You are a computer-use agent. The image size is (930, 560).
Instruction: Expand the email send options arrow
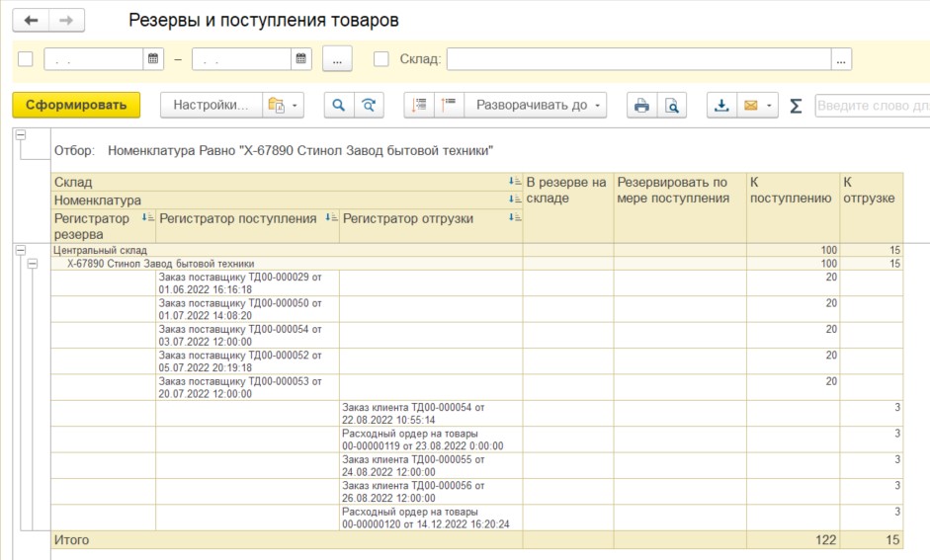(x=769, y=105)
